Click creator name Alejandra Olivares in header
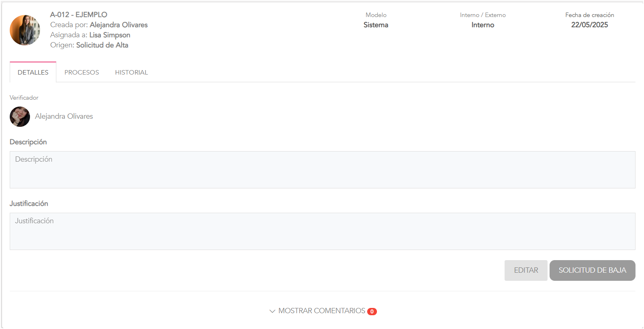The height and width of the screenshot is (329, 644). (118, 25)
